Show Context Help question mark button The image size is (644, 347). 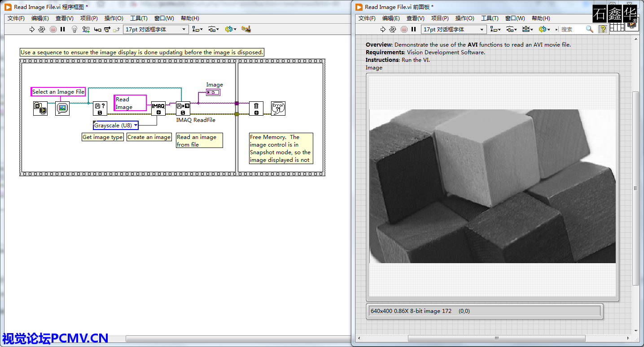tap(603, 29)
